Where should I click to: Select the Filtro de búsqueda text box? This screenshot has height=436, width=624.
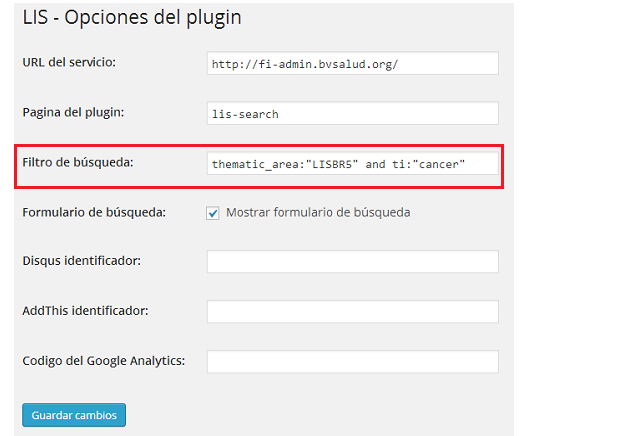click(x=353, y=163)
